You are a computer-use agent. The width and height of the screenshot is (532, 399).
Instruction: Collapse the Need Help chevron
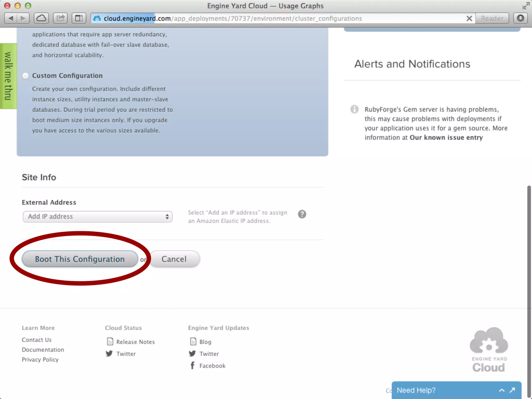[x=502, y=390]
